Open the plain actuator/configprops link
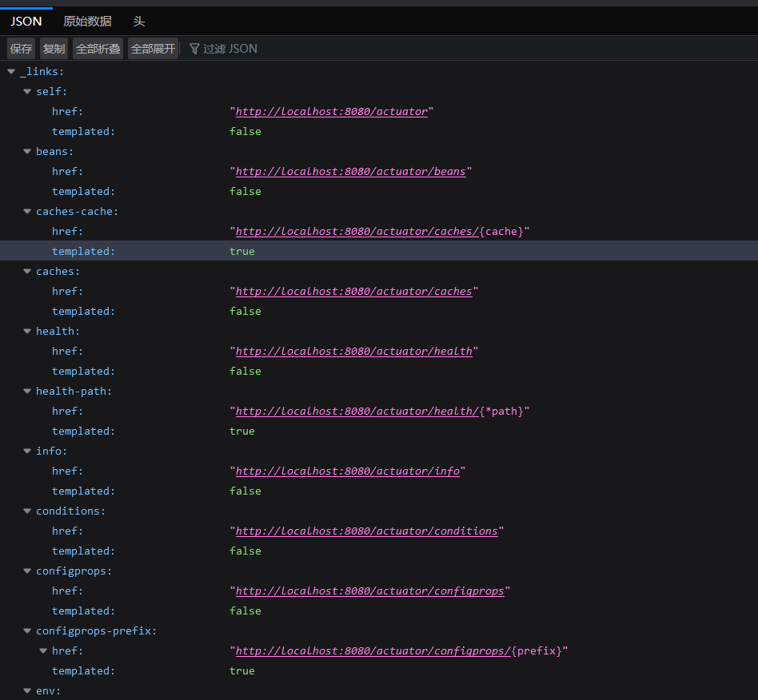This screenshot has height=700, width=758. click(x=370, y=591)
